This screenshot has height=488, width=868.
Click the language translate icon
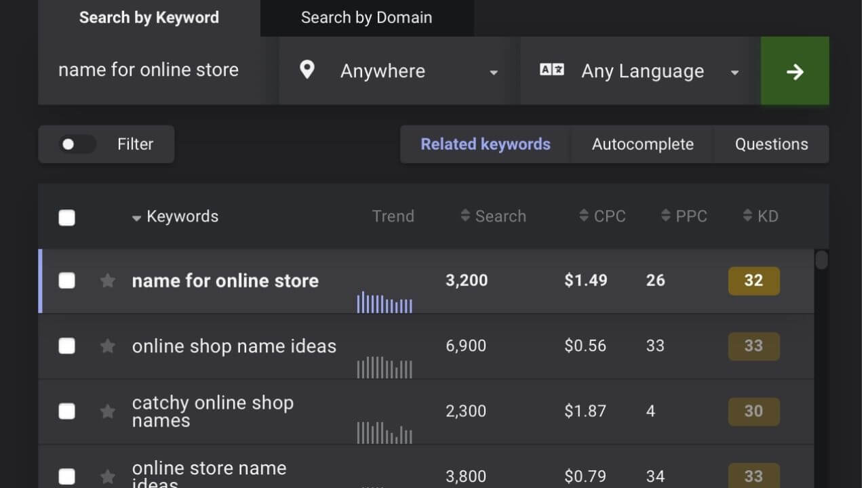551,70
